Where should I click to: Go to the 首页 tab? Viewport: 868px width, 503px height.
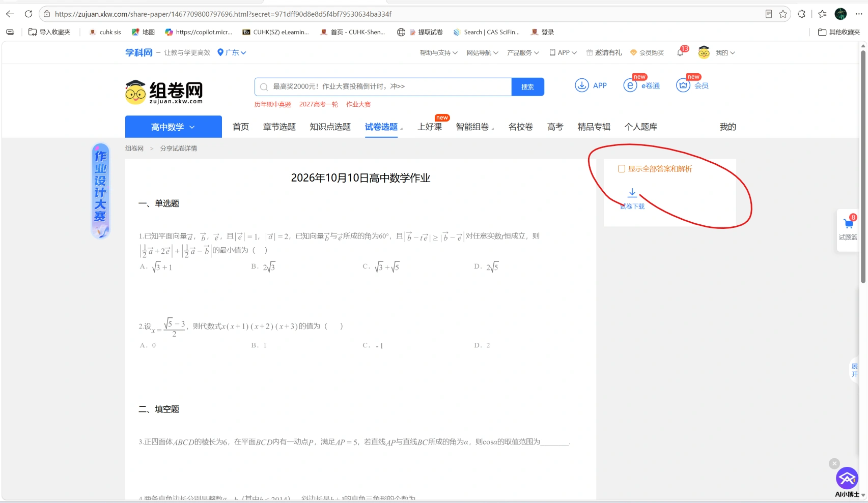pos(240,127)
